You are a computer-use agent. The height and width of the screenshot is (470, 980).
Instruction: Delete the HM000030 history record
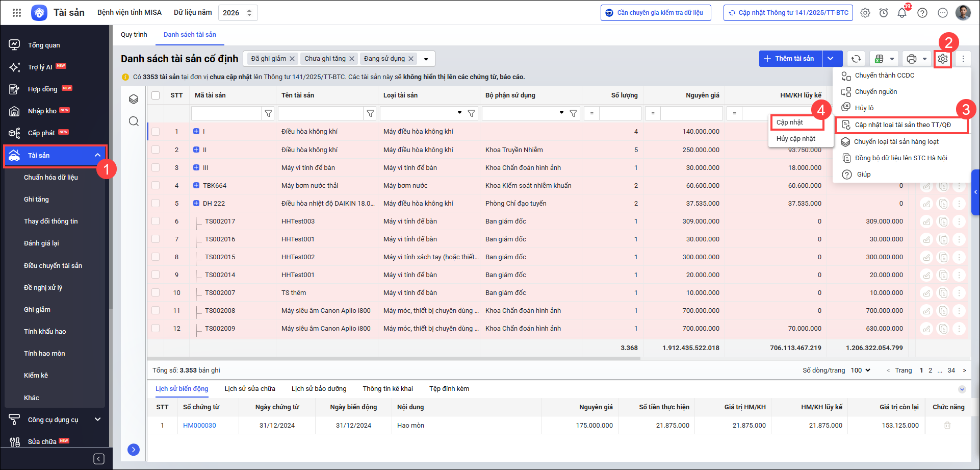pyautogui.click(x=947, y=425)
